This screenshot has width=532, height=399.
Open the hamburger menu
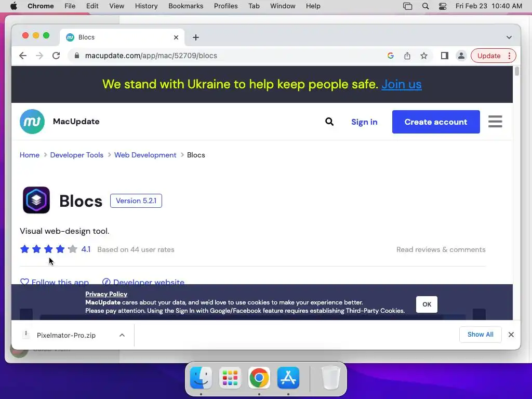495,122
